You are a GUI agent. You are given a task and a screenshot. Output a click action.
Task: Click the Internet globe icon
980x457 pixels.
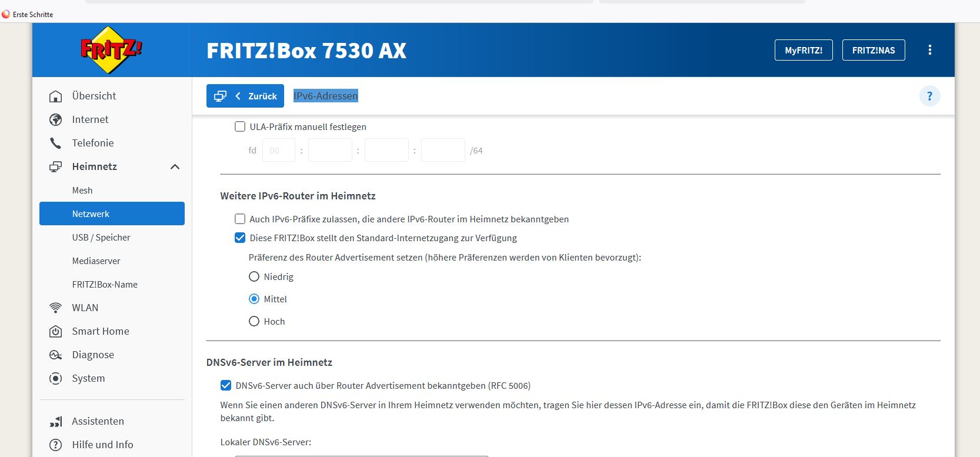(x=55, y=119)
